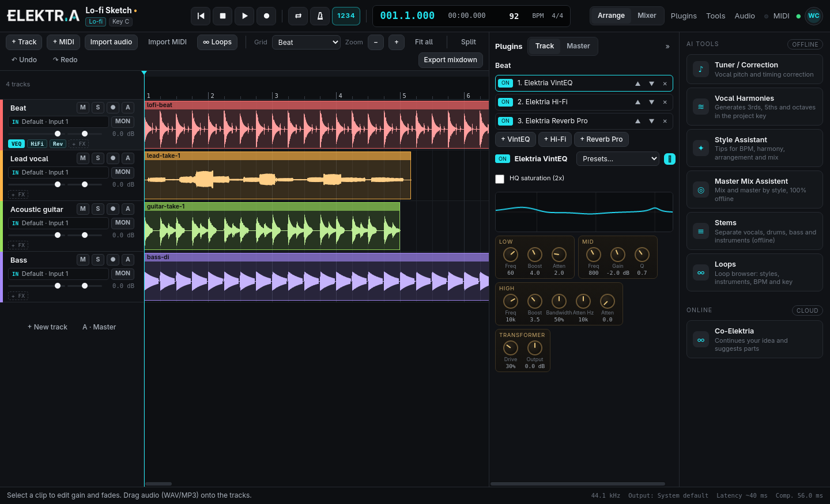Viewport: 830px width, 504px height.
Task: Toggle loop playback icon
Action: click(298, 16)
